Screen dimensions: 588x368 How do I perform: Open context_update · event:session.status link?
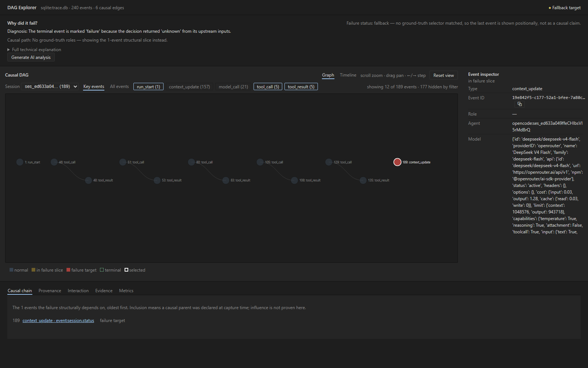(58, 321)
